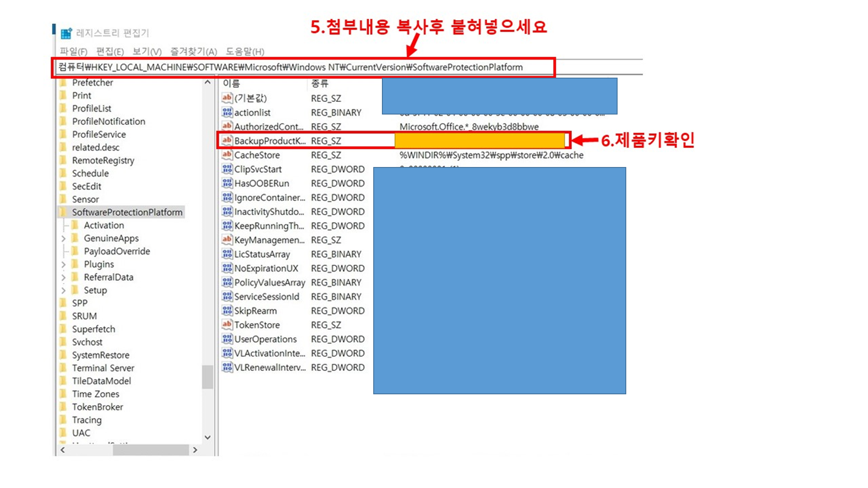868x488 pixels.
Task: Expand the ReferralData tree node
Action: tap(63, 278)
